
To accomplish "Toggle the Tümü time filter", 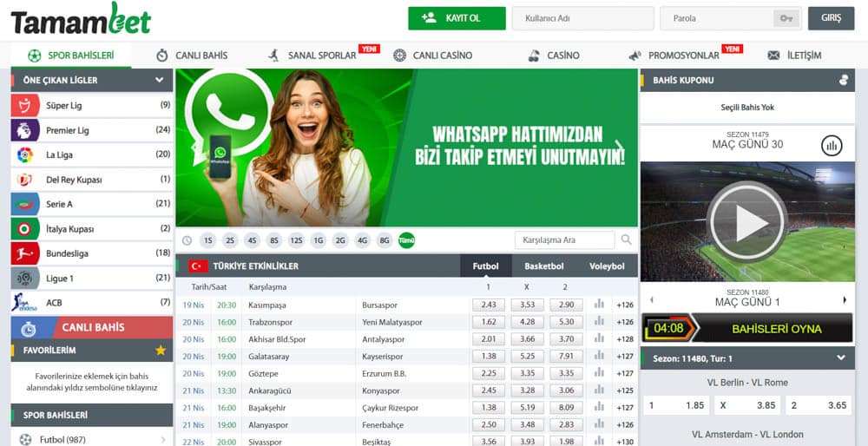I will (x=407, y=240).
